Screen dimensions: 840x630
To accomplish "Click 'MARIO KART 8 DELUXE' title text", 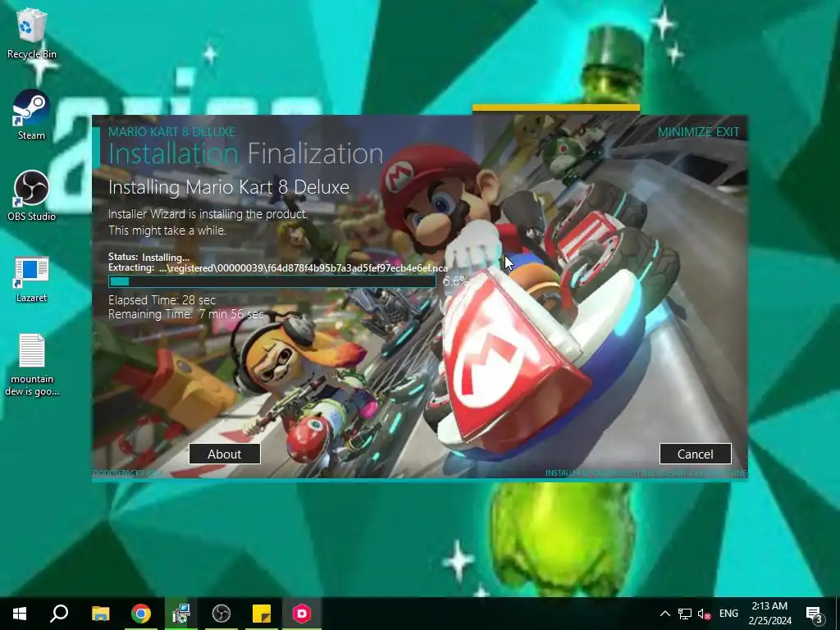I will [172, 132].
